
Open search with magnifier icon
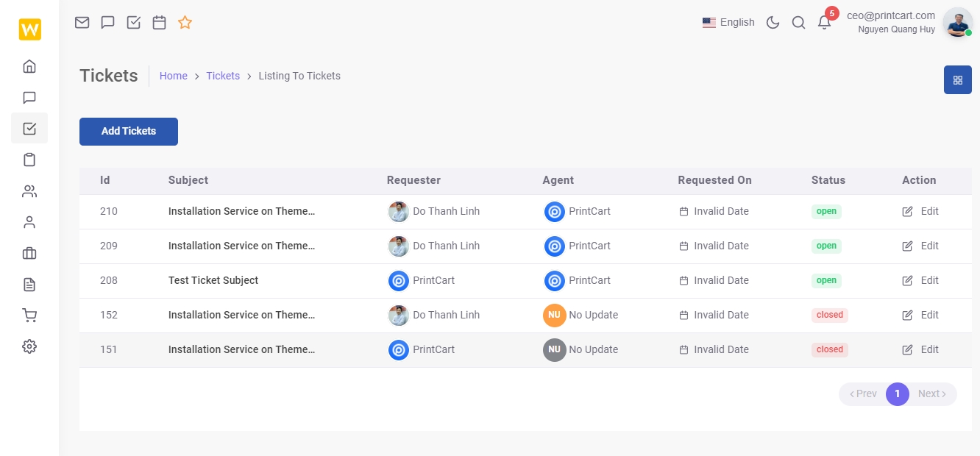click(x=798, y=22)
